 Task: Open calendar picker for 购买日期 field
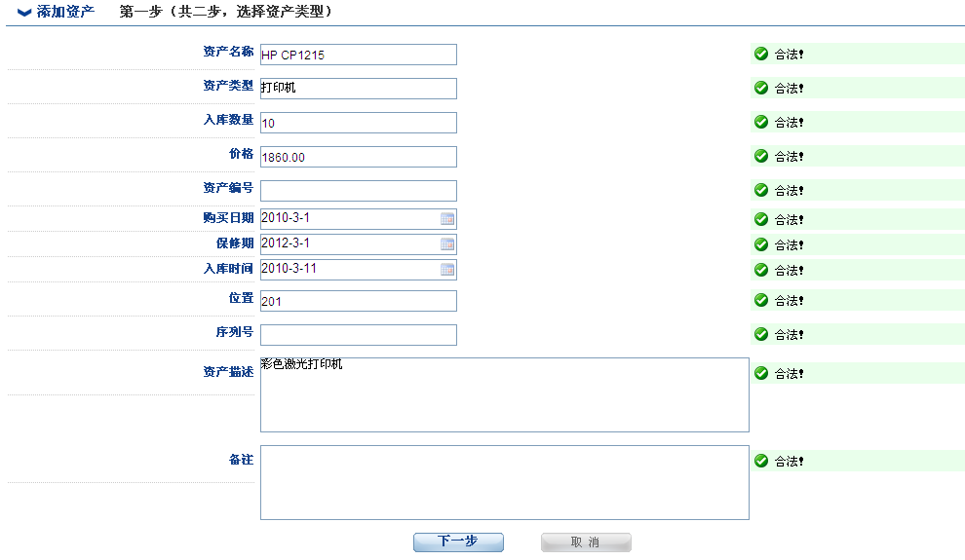coord(447,219)
